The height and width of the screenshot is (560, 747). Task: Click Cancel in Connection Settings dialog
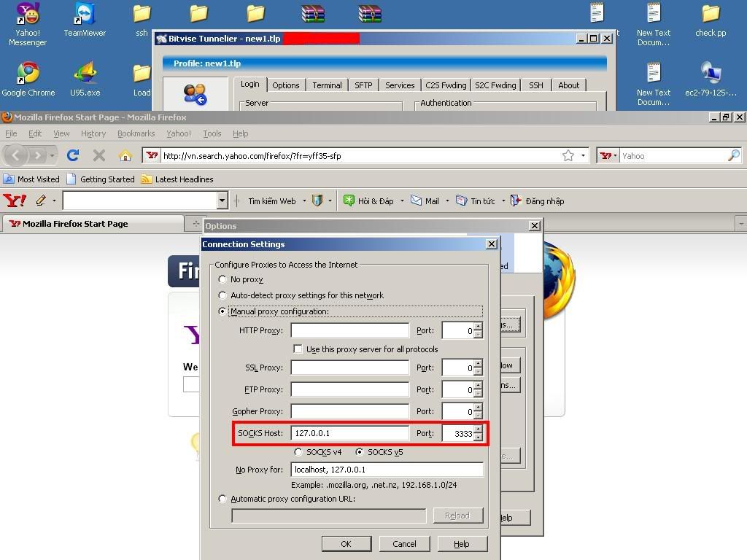coord(404,544)
